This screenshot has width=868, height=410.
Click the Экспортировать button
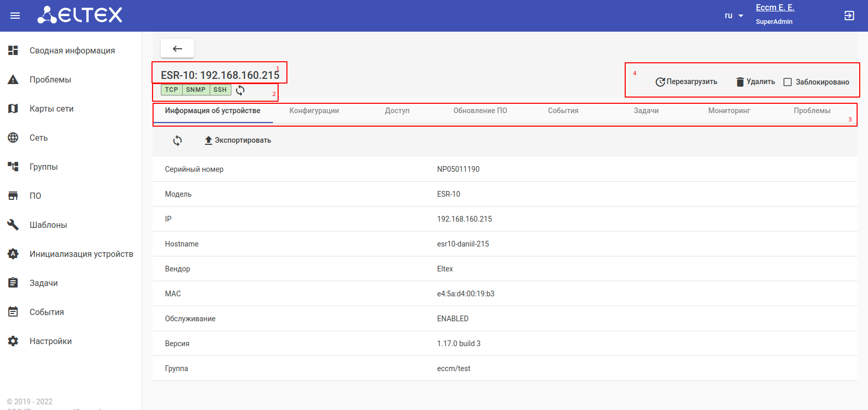point(238,141)
